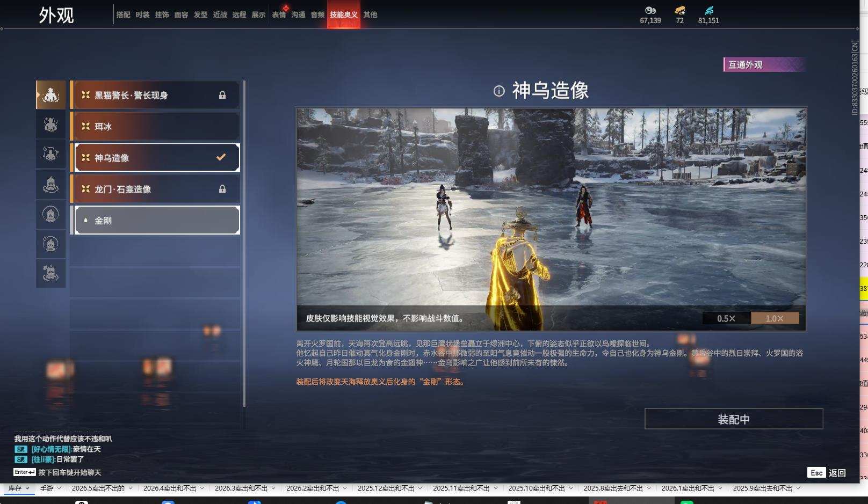Open the 手游 sheet tab dropdown
The image size is (868, 504).
point(59,488)
